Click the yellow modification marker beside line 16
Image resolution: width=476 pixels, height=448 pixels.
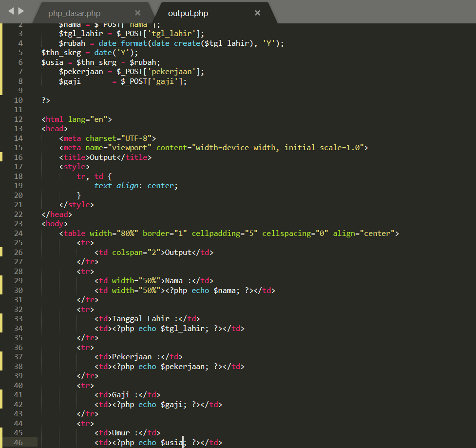(x=2, y=156)
